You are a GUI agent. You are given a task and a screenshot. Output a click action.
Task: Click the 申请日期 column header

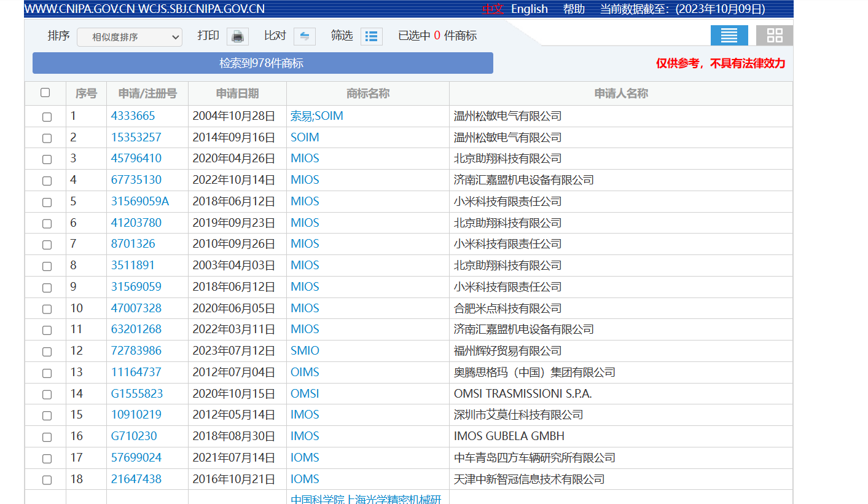(237, 93)
